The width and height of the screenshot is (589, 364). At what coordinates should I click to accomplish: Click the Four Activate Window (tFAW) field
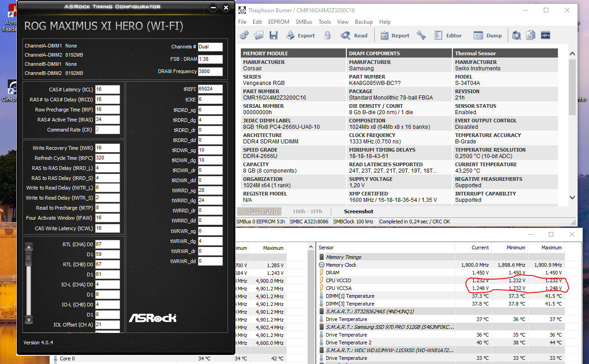click(x=107, y=218)
